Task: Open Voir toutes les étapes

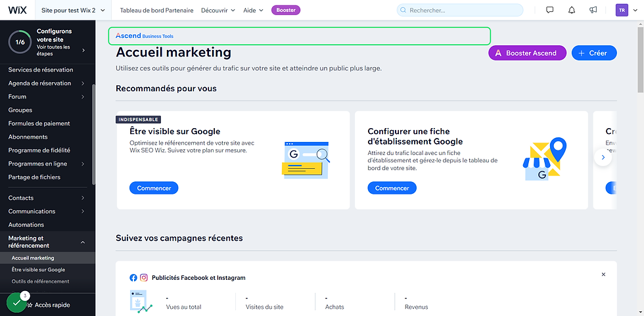Action: 53,50
